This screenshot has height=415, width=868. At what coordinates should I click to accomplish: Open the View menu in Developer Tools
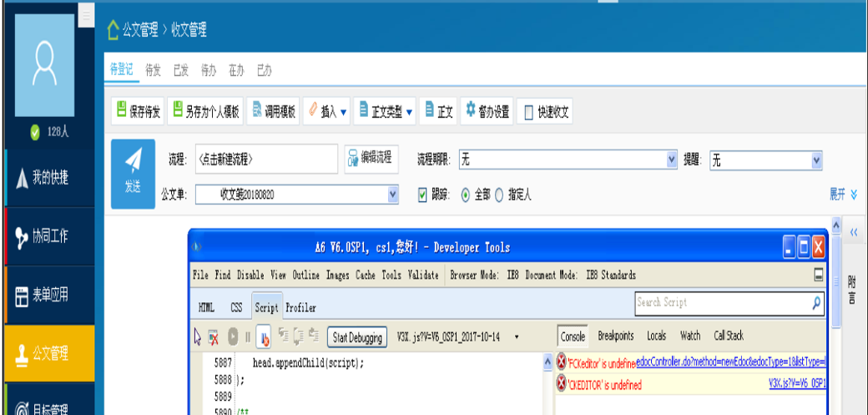[279, 275]
